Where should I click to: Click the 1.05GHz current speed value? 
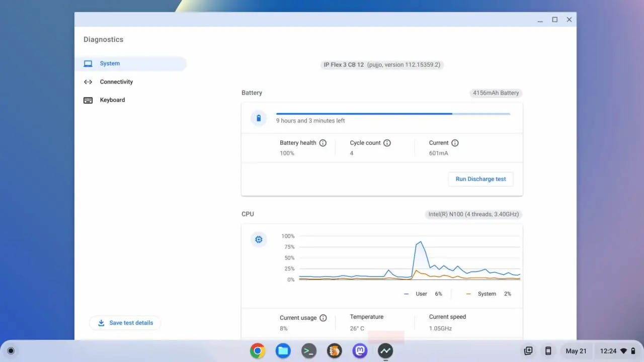click(x=440, y=328)
